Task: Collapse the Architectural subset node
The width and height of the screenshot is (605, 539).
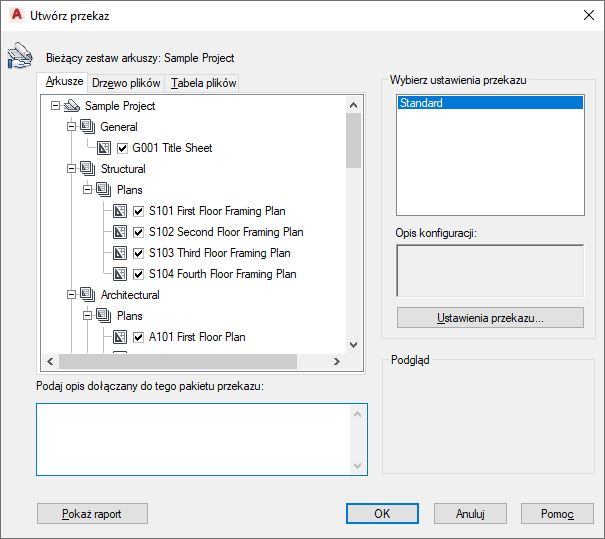Action: pos(70,295)
